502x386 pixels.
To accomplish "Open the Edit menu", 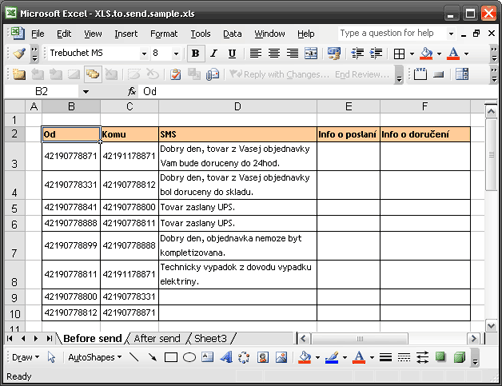I will (64, 34).
